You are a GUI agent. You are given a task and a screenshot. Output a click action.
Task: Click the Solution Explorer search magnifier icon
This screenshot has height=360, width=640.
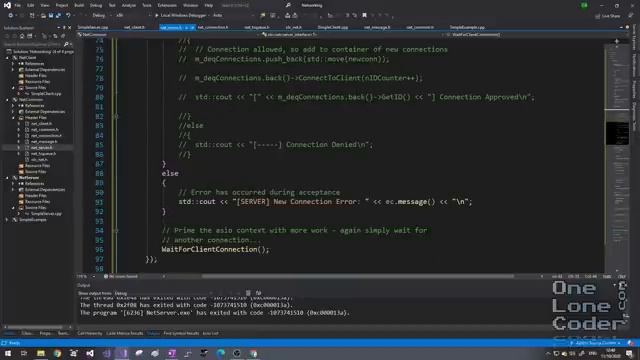(x=66, y=44)
